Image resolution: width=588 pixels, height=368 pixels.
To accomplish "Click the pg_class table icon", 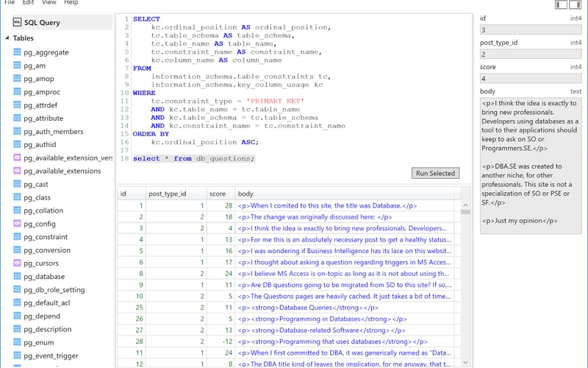I will click(17, 197).
